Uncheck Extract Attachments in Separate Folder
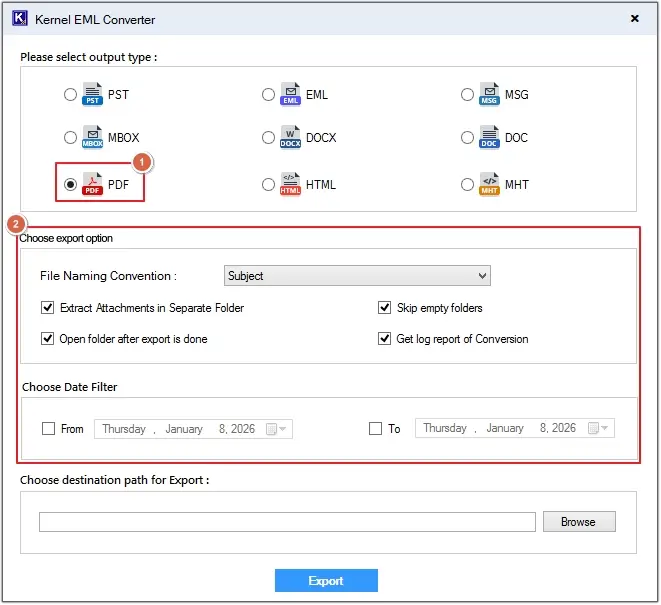Viewport: 661px width, 605px height. 48,308
